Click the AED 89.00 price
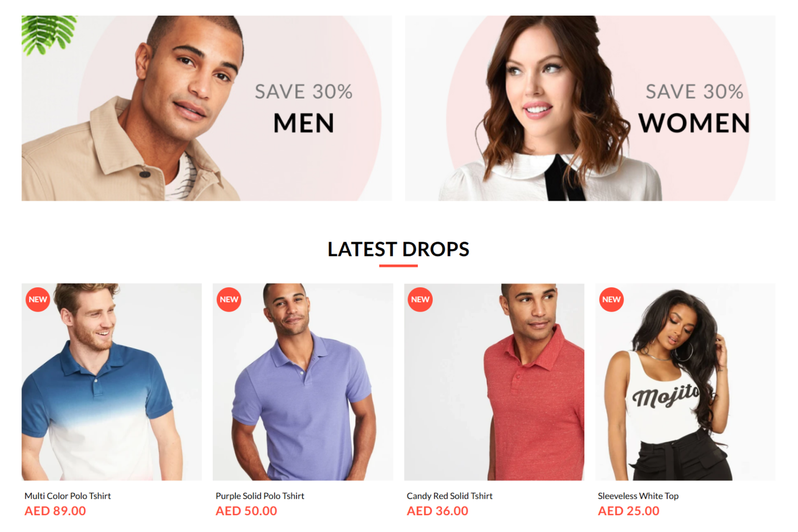Image resolution: width=798 pixels, height=532 pixels. (x=55, y=511)
